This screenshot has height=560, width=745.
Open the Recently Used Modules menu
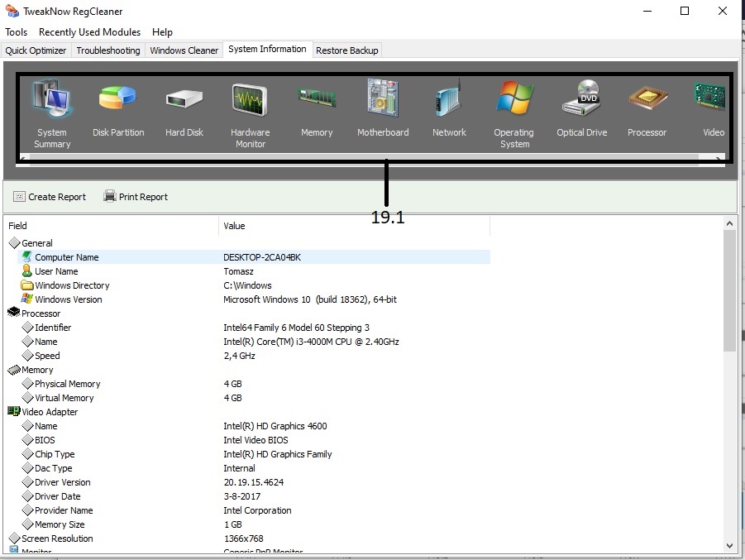[90, 32]
